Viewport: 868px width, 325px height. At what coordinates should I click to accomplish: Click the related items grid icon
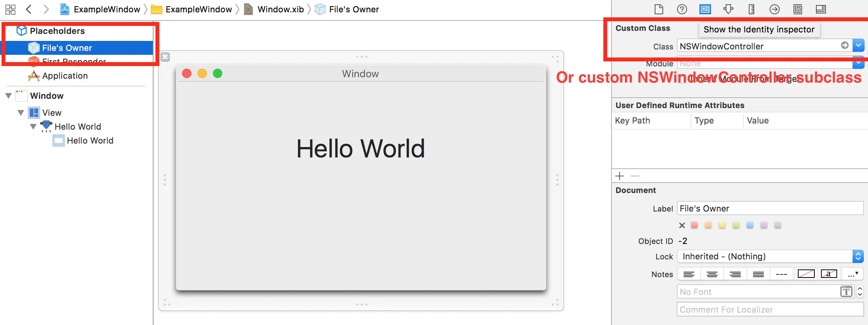tap(10, 9)
